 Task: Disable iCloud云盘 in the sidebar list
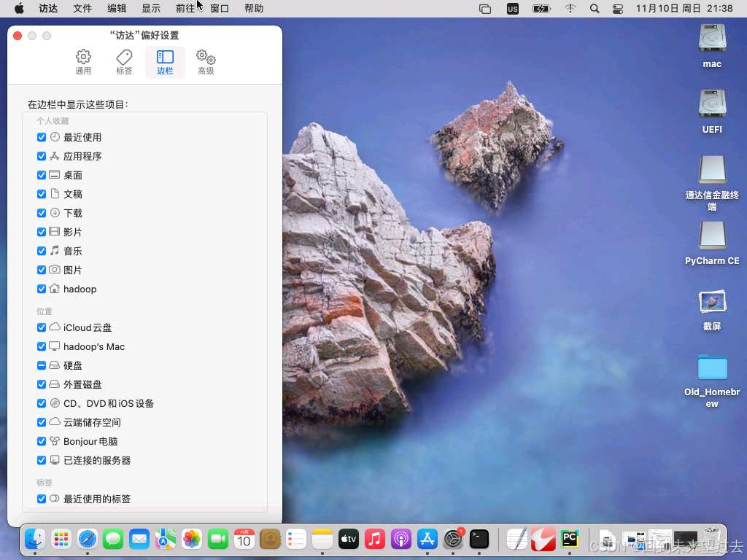pyautogui.click(x=42, y=327)
